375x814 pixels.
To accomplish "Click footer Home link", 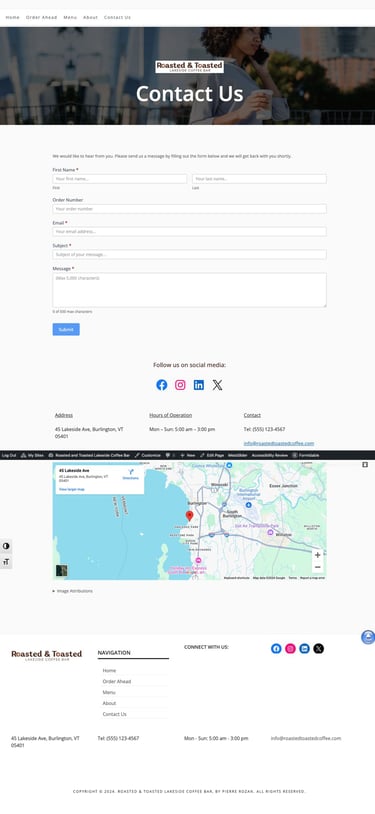I will [x=110, y=671].
